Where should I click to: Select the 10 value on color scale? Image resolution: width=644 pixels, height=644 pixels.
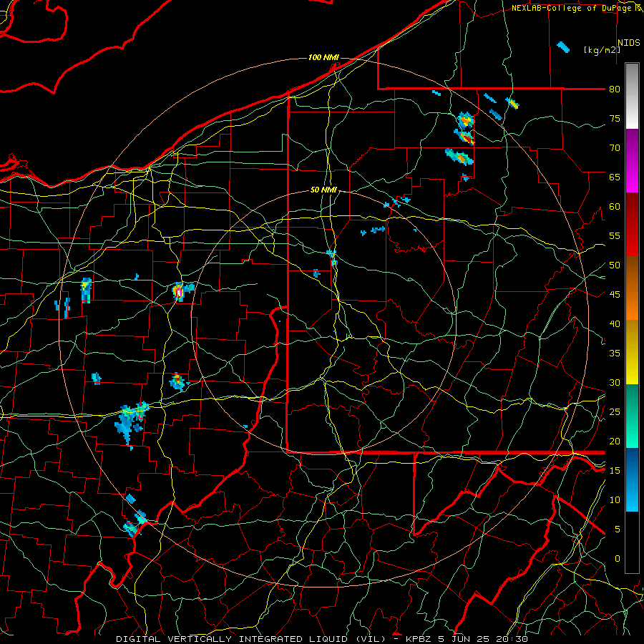point(615,500)
